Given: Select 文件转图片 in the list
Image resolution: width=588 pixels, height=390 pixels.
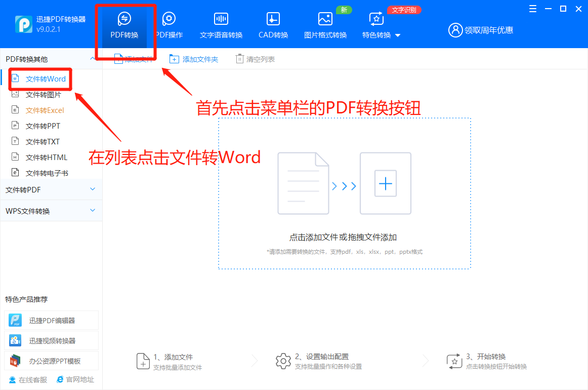Looking at the screenshot, I should (x=44, y=95).
